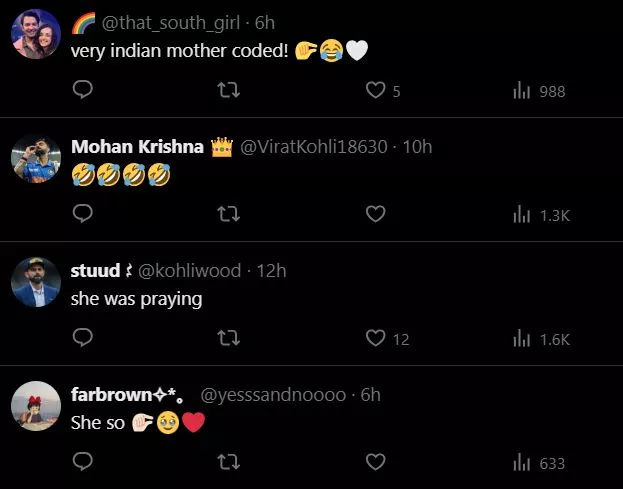The image size is (623, 489).
Task: View analytics showing 1.3K views
Action: pyautogui.click(x=542, y=215)
